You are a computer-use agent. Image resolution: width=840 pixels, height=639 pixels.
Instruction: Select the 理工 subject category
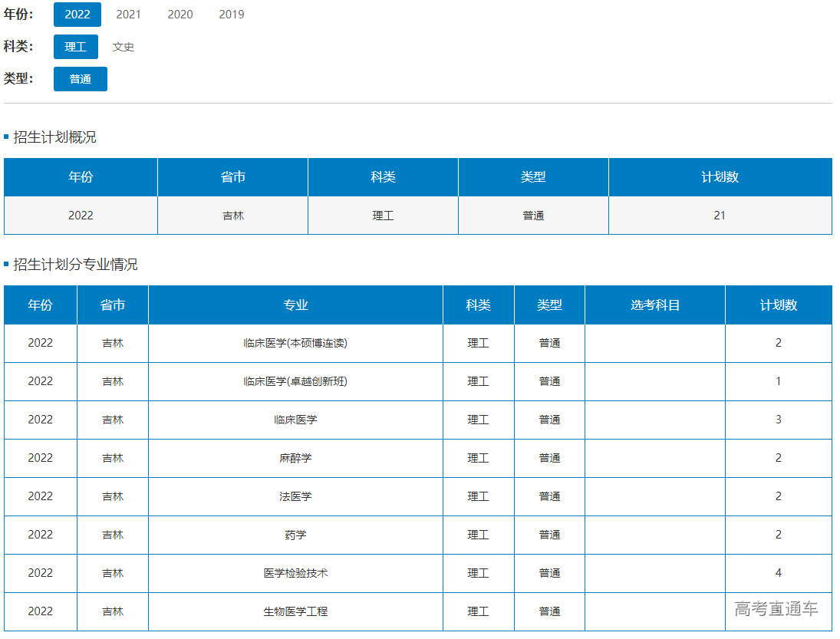(76, 47)
